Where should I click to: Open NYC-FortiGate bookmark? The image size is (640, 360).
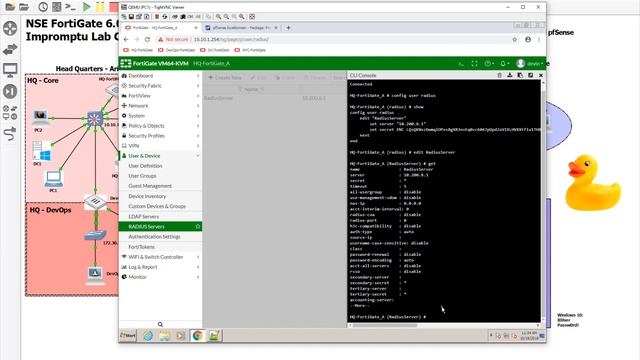pos(250,50)
